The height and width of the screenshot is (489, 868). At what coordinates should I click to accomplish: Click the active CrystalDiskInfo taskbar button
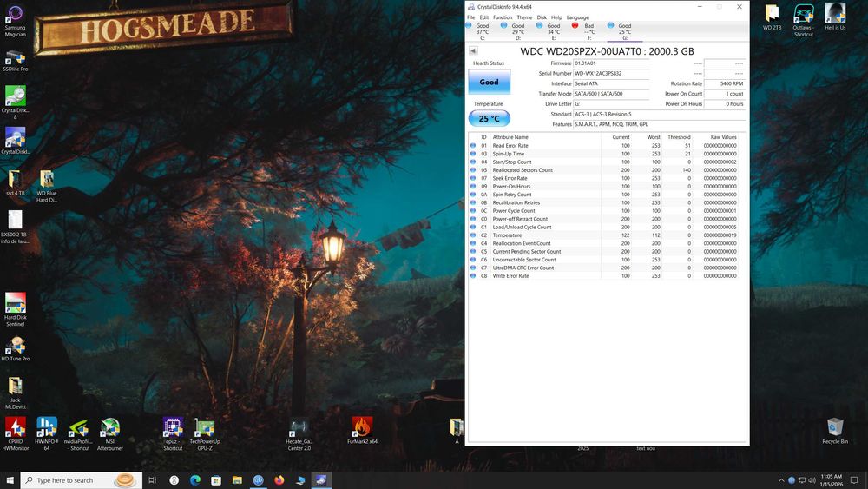point(321,480)
